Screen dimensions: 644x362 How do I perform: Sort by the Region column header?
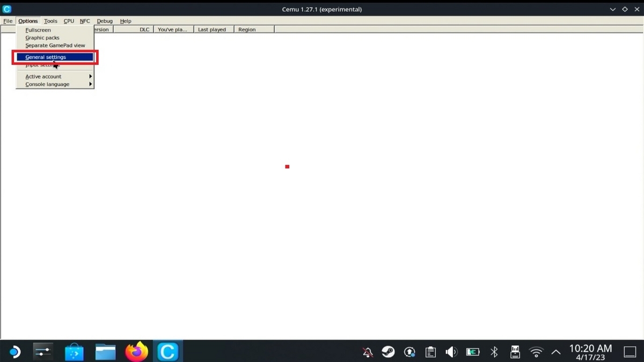tap(254, 29)
